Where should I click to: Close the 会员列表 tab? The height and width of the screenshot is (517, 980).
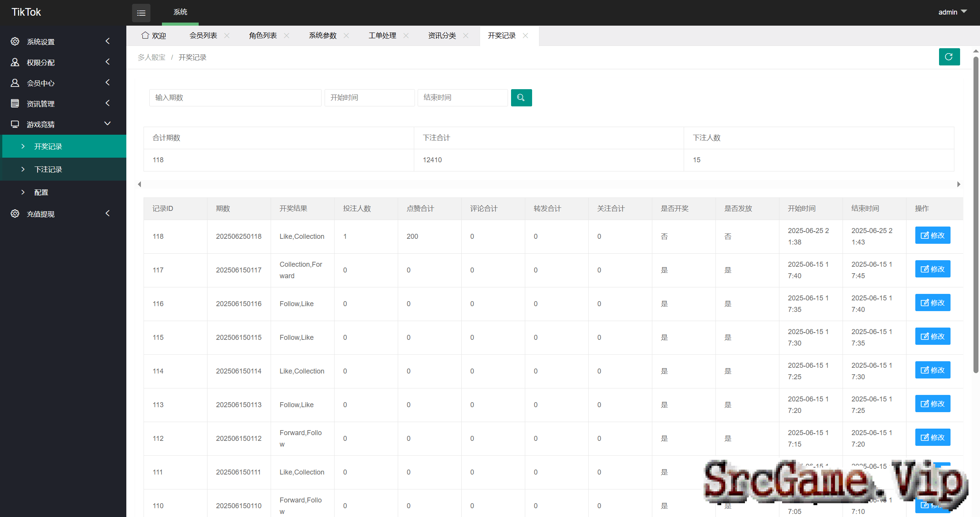click(227, 36)
